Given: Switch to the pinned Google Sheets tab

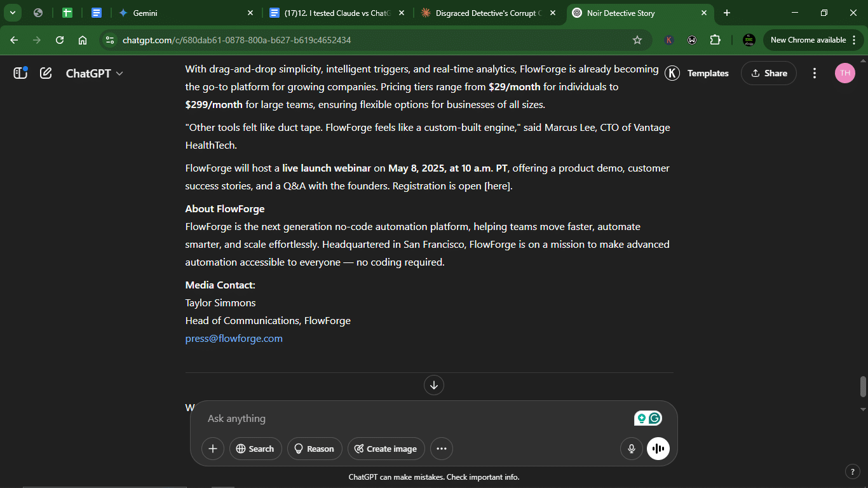Looking at the screenshot, I should point(67,13).
